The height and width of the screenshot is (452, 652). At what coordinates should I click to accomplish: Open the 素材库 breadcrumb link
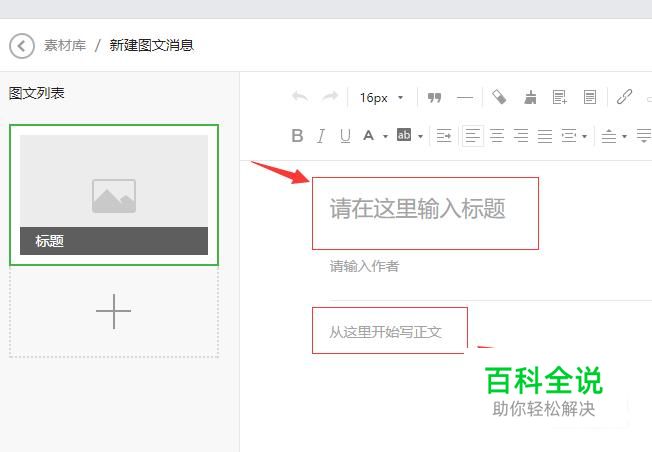65,45
